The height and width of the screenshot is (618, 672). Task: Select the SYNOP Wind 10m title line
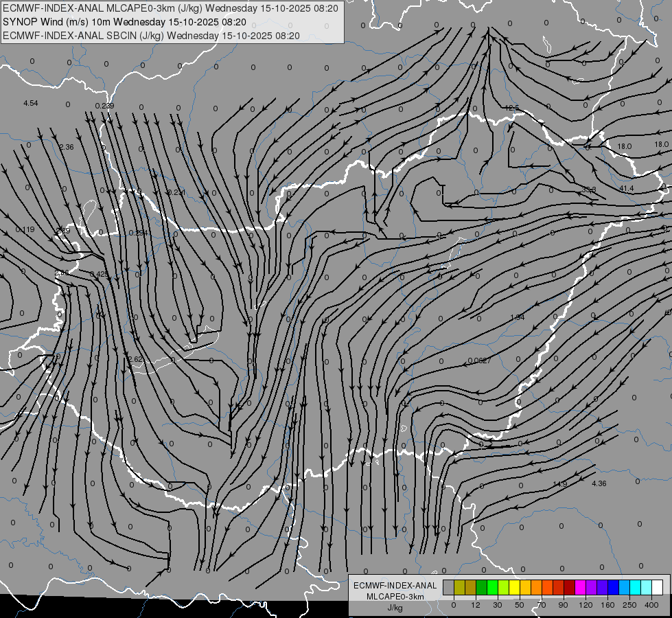[125, 22]
